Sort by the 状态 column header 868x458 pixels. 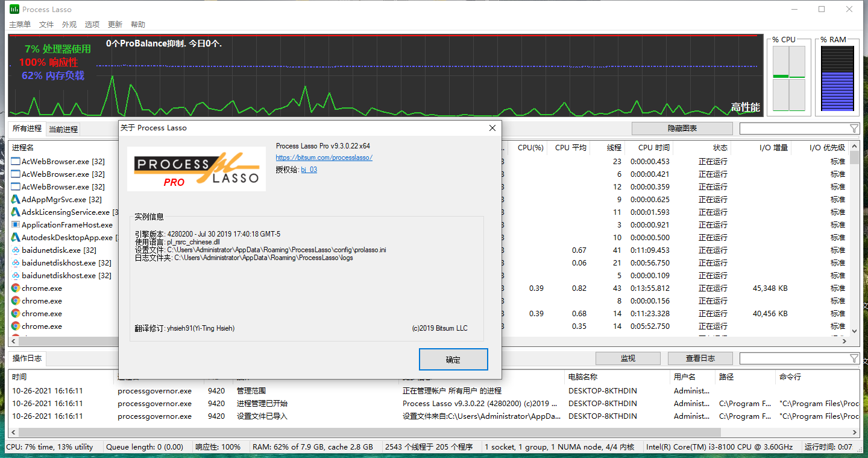(x=702, y=147)
